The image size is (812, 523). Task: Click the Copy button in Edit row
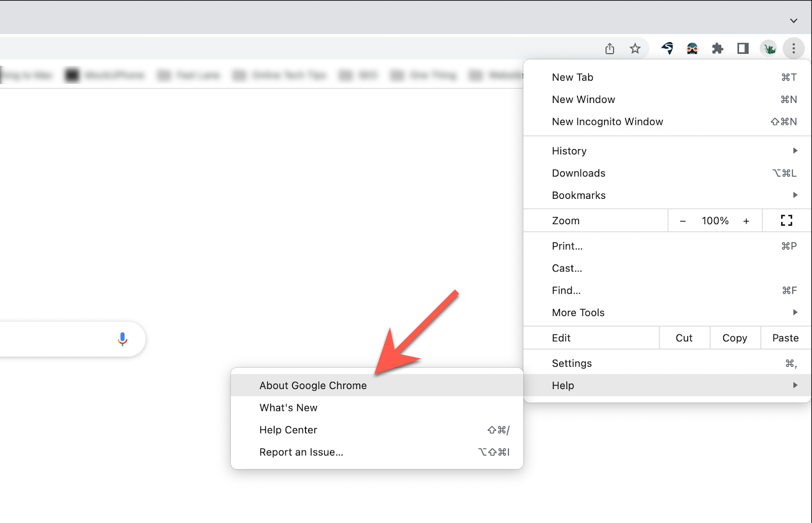pos(735,338)
